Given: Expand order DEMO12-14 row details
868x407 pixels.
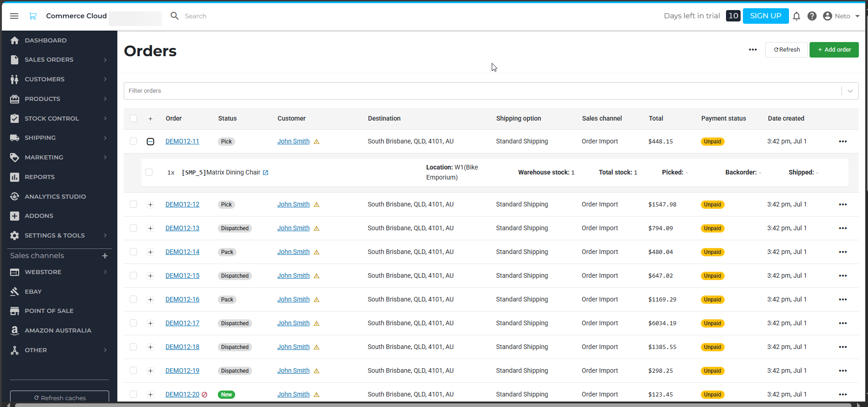Looking at the screenshot, I should tap(150, 252).
